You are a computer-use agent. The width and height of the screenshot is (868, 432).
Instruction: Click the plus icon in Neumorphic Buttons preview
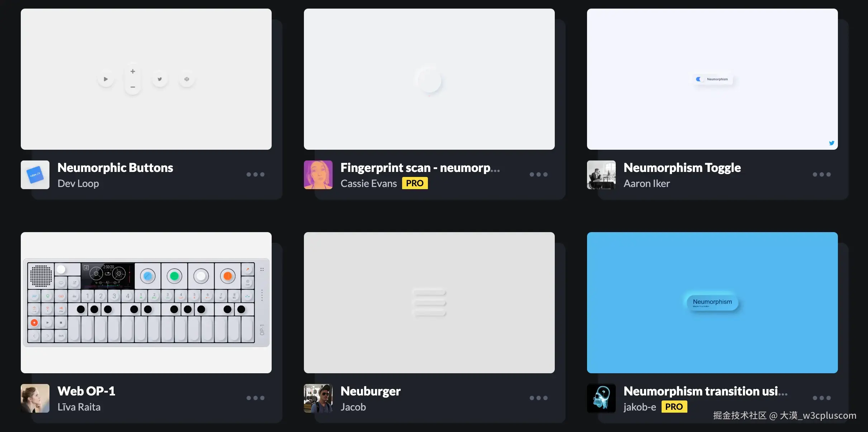(x=133, y=71)
